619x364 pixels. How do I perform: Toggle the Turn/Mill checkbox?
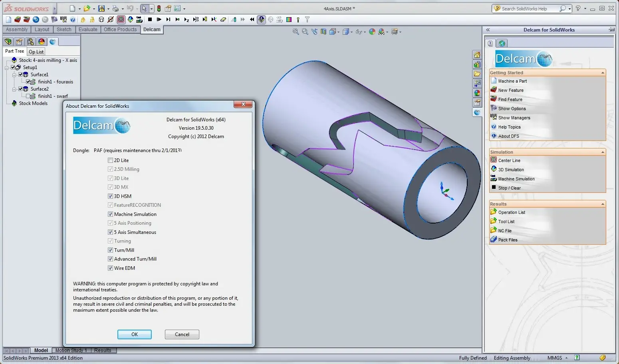tap(110, 250)
